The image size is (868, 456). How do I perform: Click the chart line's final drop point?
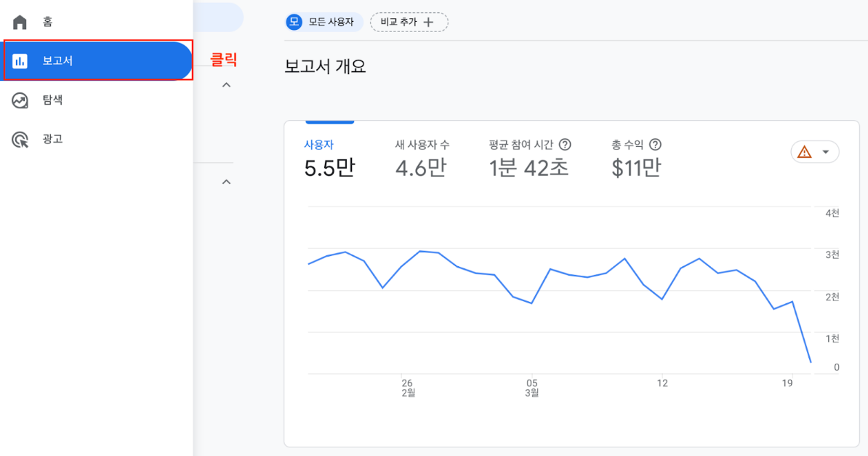click(811, 362)
